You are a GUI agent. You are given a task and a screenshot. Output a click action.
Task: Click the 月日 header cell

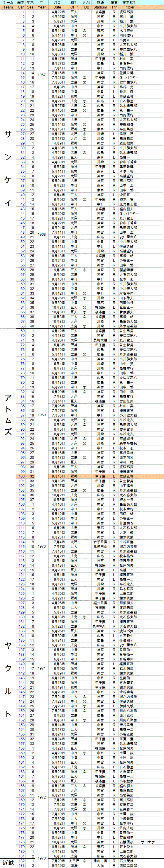click(x=58, y=2)
